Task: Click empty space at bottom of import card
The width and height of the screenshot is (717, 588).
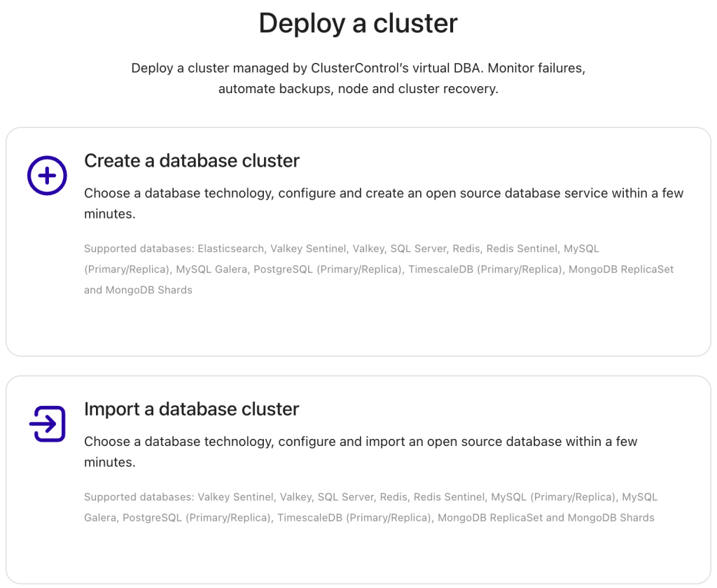Action: 358,556
